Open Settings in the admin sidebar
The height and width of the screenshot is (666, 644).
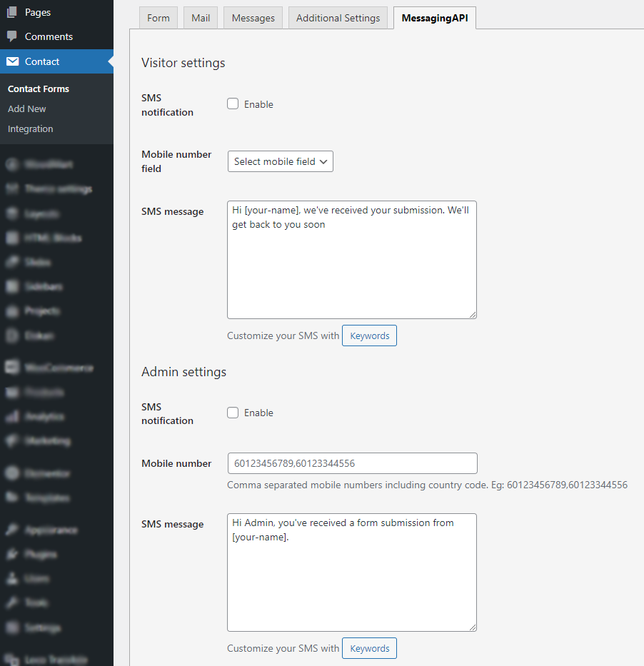pyautogui.click(x=42, y=627)
